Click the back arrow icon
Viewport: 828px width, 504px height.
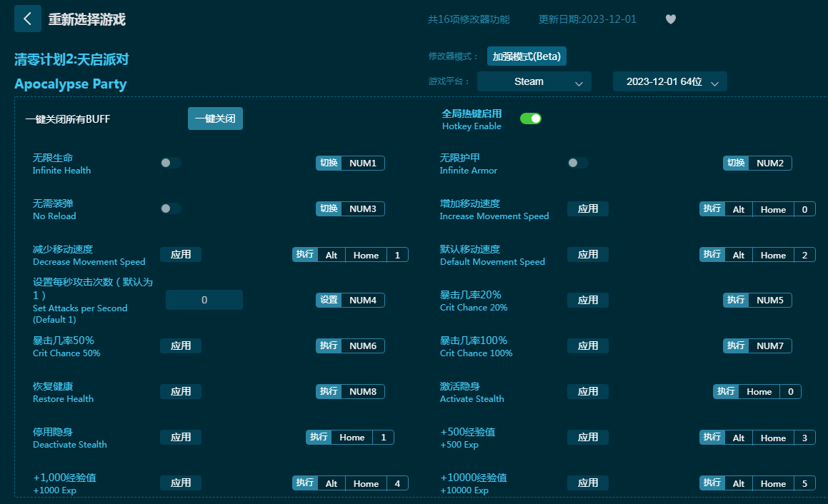27,19
